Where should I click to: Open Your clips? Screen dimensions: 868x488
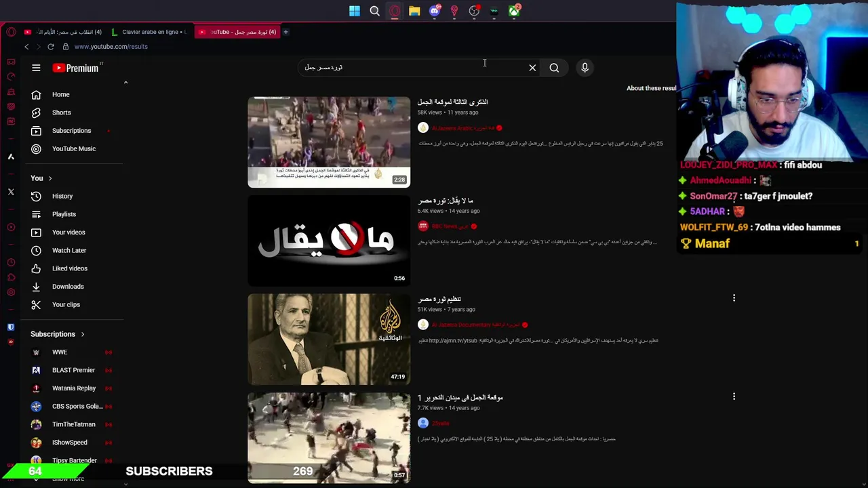[x=66, y=304]
